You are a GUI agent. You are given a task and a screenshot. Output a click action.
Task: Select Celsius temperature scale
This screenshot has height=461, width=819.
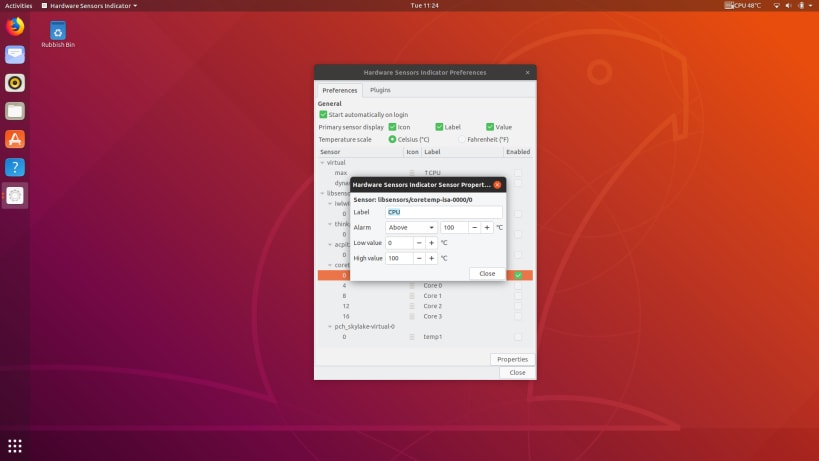392,139
